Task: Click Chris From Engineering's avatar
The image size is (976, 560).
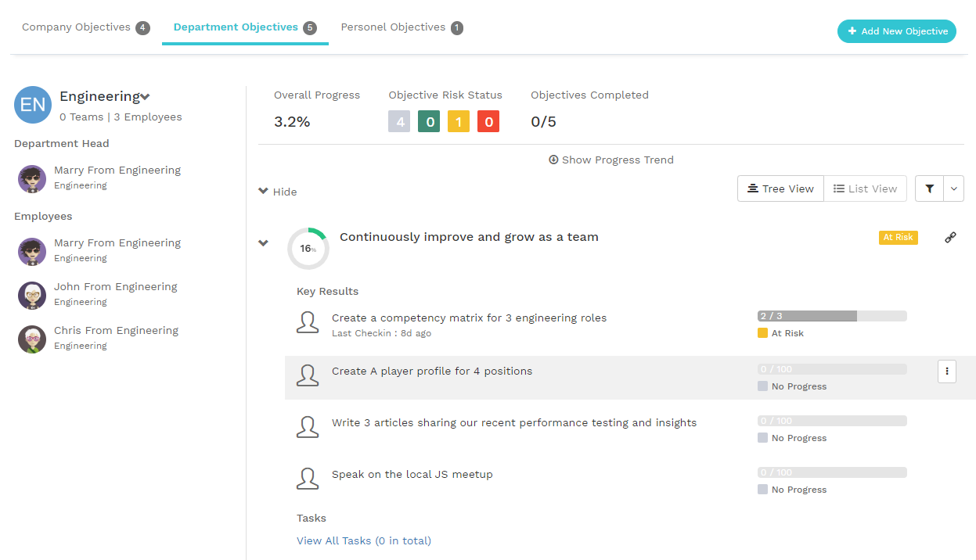Action: pos(32,339)
